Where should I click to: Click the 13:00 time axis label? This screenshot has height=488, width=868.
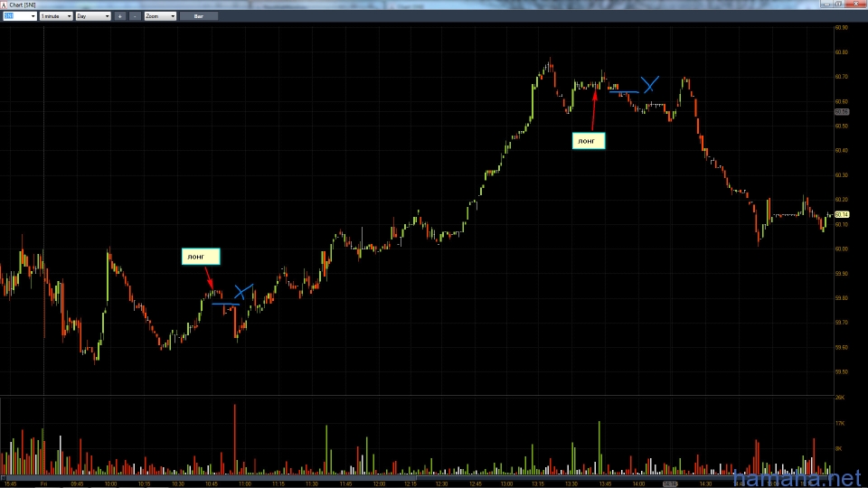[506, 484]
